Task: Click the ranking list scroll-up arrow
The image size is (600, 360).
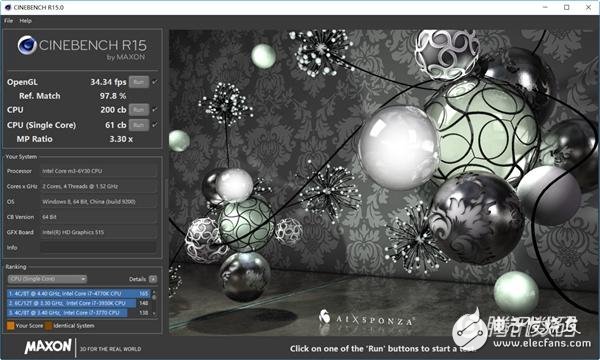Action: [154, 292]
